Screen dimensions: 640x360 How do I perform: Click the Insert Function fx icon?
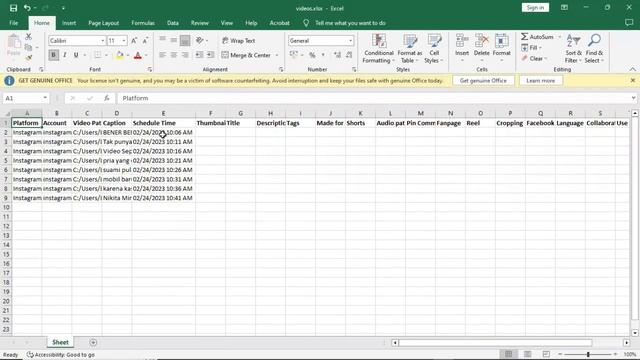point(107,98)
